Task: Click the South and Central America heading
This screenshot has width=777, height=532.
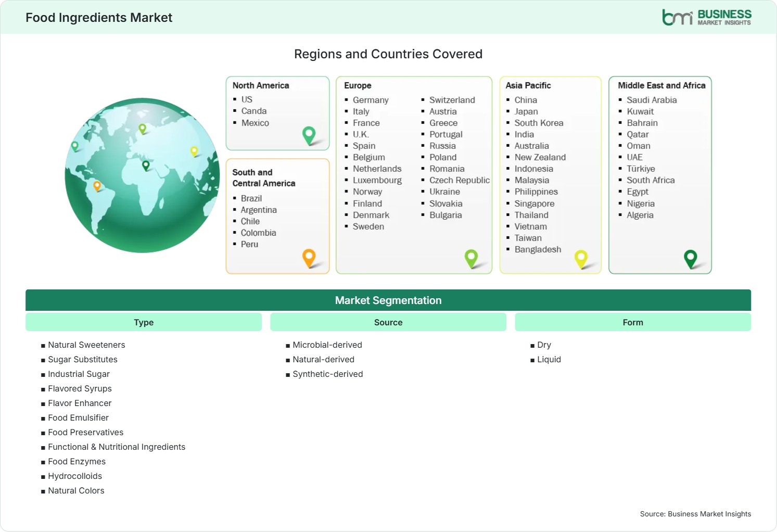Action: click(264, 178)
